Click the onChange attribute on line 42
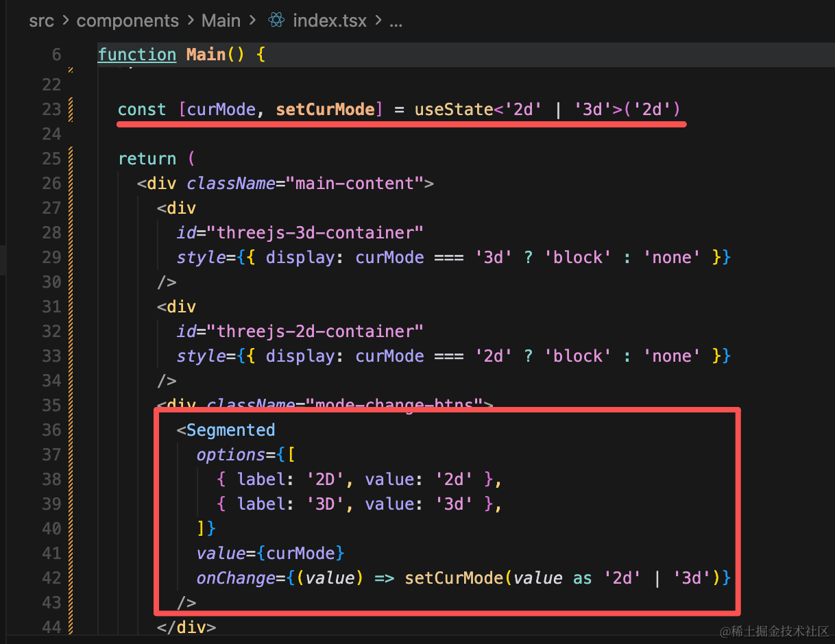Screen dimensions: 835x644 tap(236, 578)
